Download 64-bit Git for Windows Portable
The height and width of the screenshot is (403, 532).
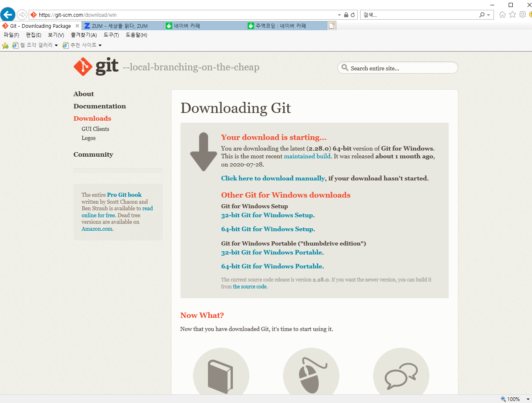(x=272, y=266)
